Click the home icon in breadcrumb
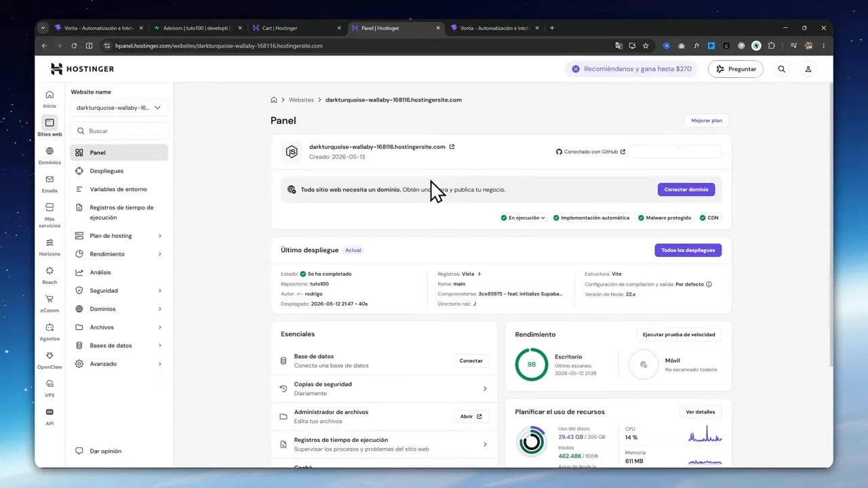Image resolution: width=868 pixels, height=488 pixels. point(274,100)
